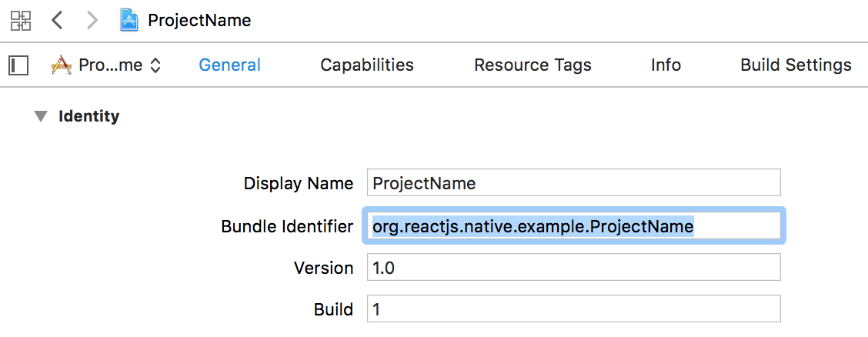The height and width of the screenshot is (337, 868).
Task: Switch to the Info tab
Action: point(666,65)
